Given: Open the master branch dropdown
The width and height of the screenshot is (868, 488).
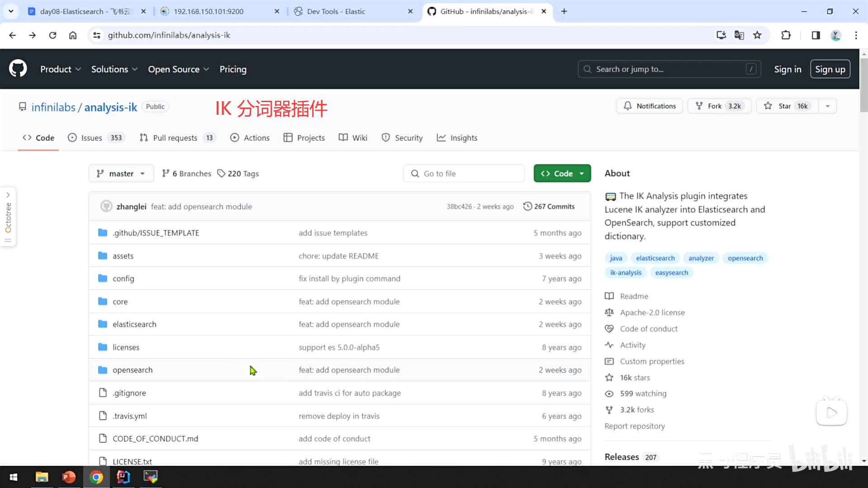Looking at the screenshot, I should [121, 174].
